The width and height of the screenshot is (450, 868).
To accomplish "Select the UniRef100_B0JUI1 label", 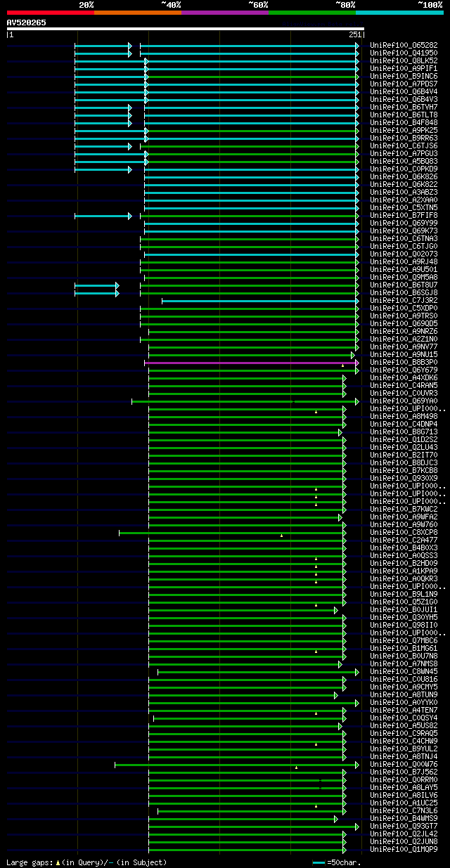I will [404, 609].
